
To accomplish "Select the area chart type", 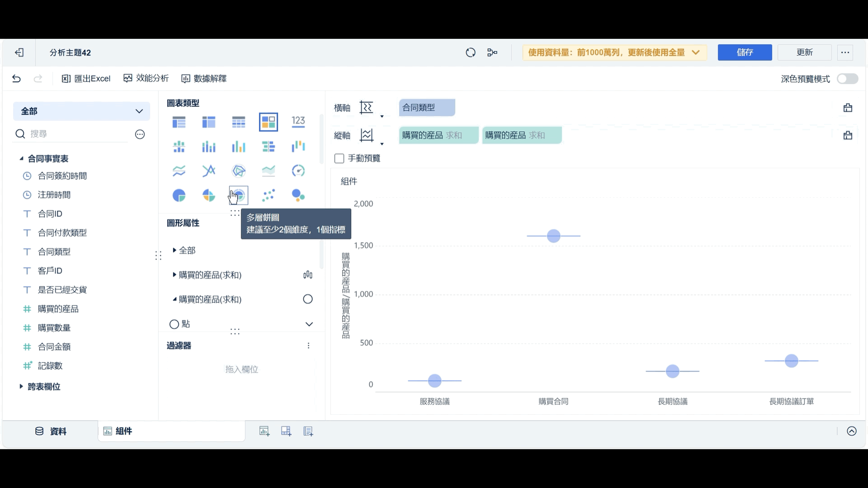I will 268,171.
